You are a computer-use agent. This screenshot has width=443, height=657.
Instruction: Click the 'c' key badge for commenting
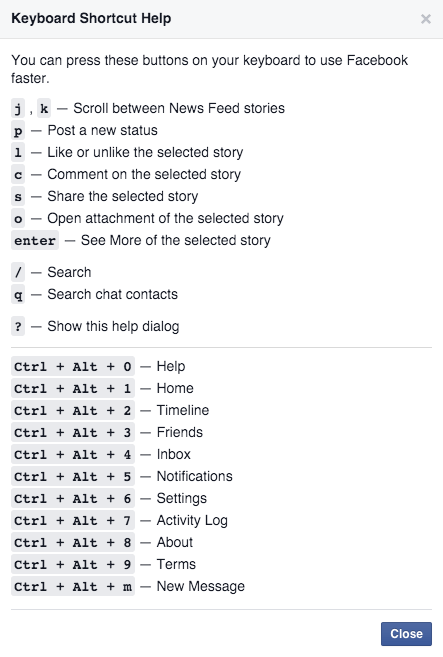(18, 175)
